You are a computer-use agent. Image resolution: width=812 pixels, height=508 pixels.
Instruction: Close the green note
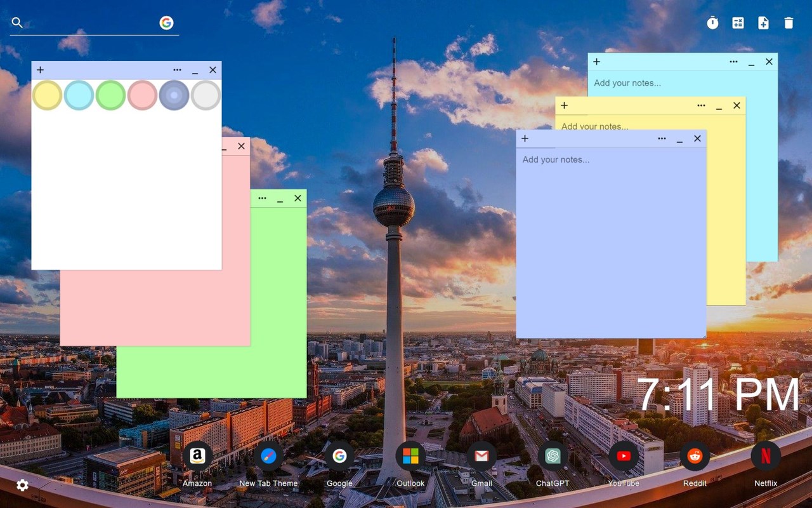(298, 198)
